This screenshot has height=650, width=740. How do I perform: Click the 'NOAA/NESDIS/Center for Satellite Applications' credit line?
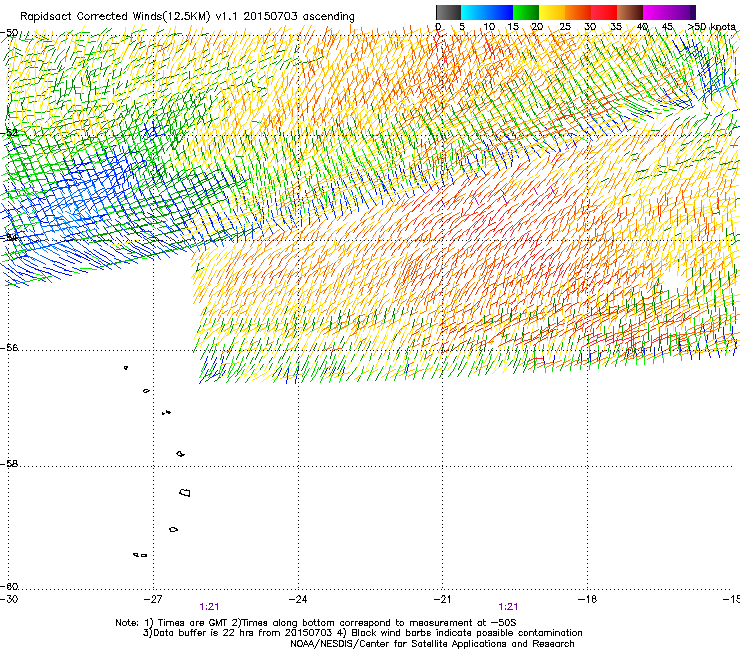tap(432, 644)
